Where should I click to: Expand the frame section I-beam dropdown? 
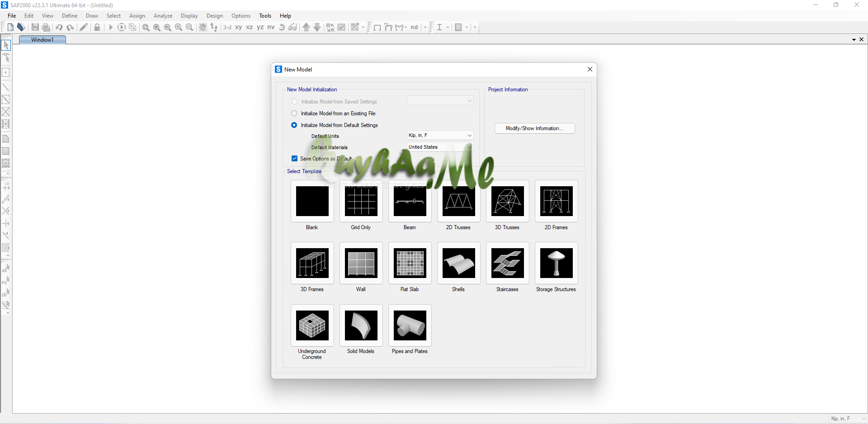[x=448, y=27]
